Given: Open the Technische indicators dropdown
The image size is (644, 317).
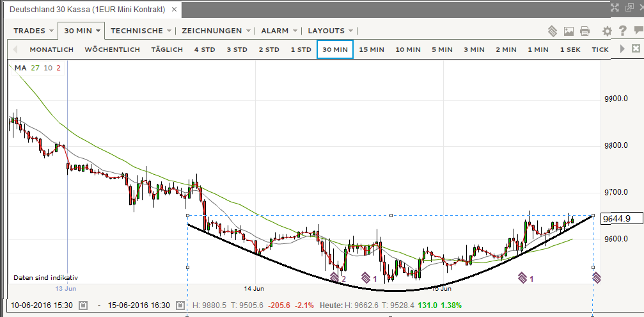Looking at the screenshot, I should 141,31.
